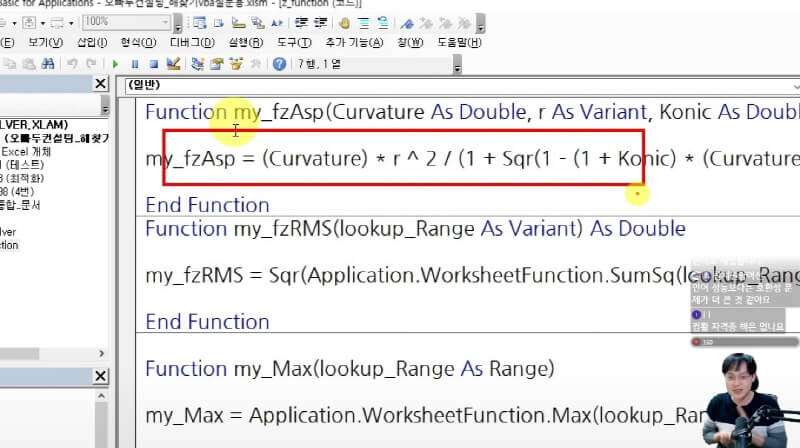The image size is (800, 448).
Task: Click the Toggle Breakpoint hand icon
Action: pos(345,22)
